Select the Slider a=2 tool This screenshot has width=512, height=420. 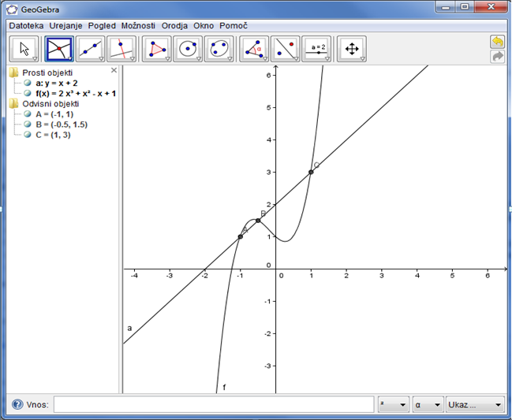pyautogui.click(x=316, y=49)
